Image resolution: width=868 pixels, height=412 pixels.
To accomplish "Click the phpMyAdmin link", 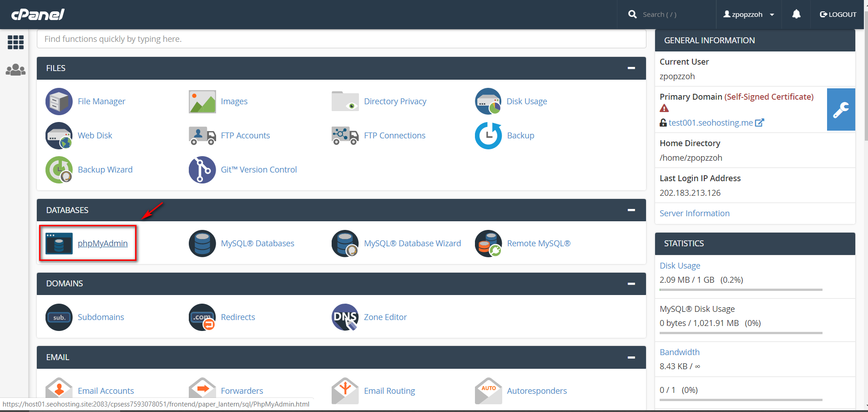I will tap(103, 244).
